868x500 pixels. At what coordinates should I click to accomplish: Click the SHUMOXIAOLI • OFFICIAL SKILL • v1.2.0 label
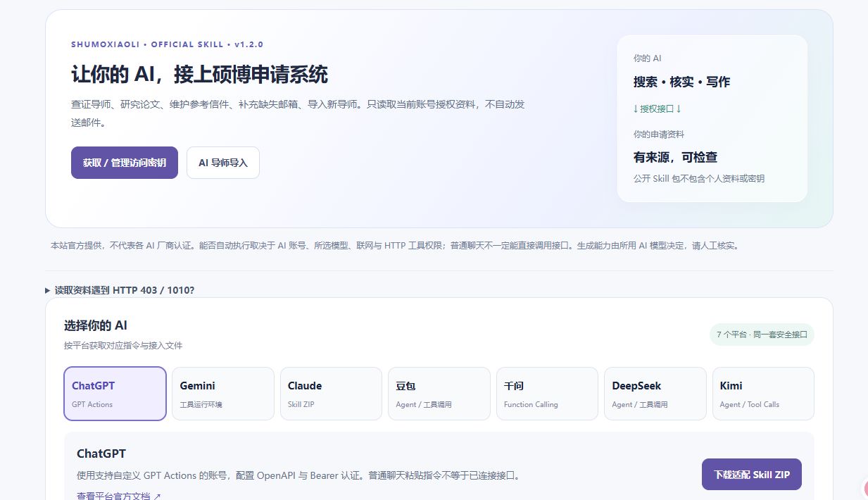[x=168, y=44]
